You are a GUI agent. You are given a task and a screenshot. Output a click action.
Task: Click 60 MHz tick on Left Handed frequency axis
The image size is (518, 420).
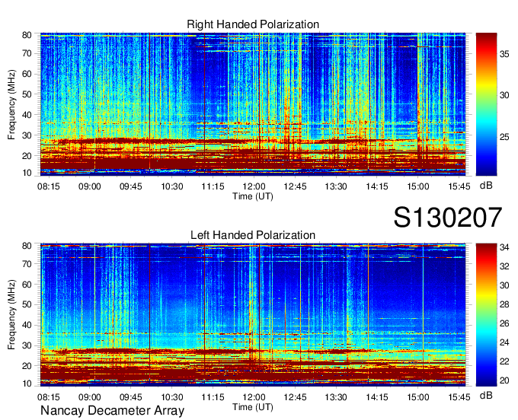pyautogui.click(x=27, y=284)
